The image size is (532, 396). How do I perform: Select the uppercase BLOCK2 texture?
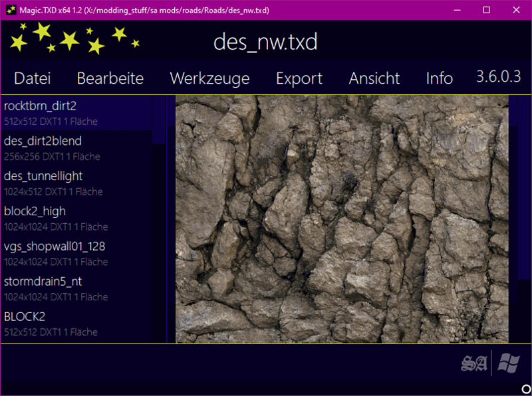(x=76, y=324)
